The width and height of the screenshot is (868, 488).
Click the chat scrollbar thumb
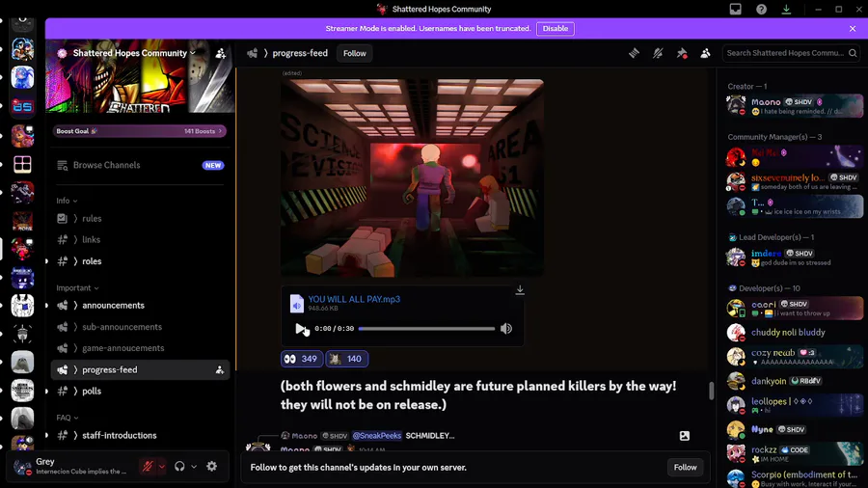pos(712,390)
